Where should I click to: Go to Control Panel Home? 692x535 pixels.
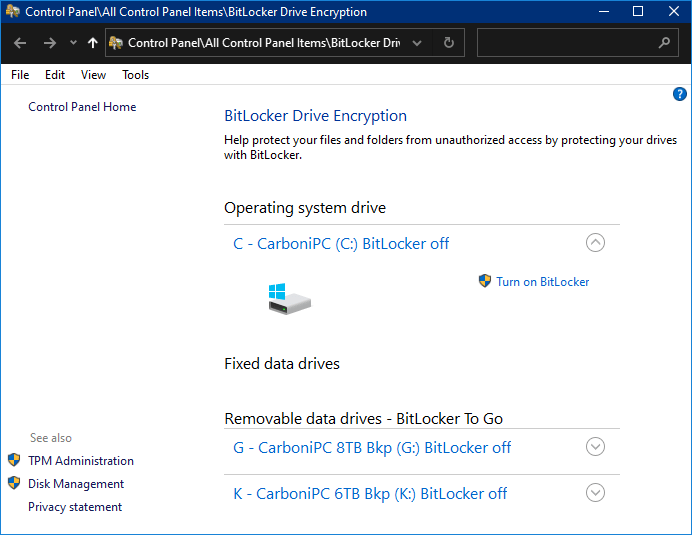[x=82, y=107]
